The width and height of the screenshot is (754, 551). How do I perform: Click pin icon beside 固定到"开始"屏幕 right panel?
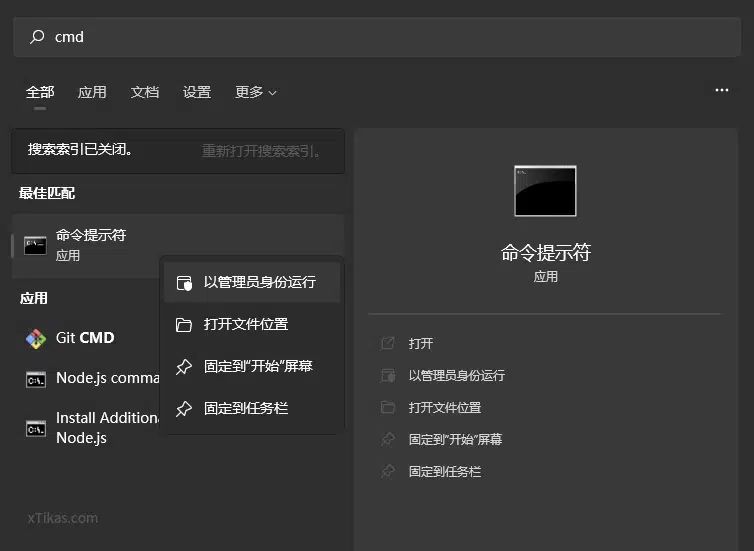(x=388, y=439)
